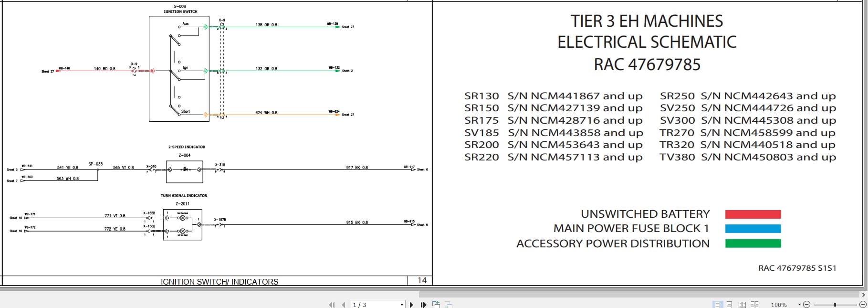Click the SP-035 splice label
This screenshot has width=868, height=308.
95,164
